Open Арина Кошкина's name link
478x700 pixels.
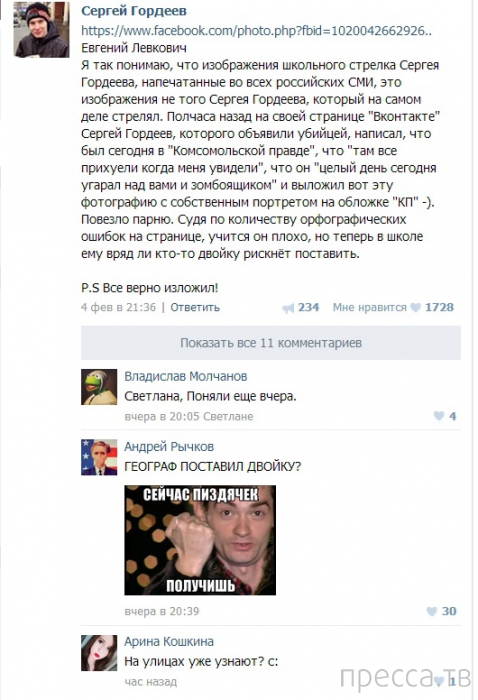click(169, 642)
